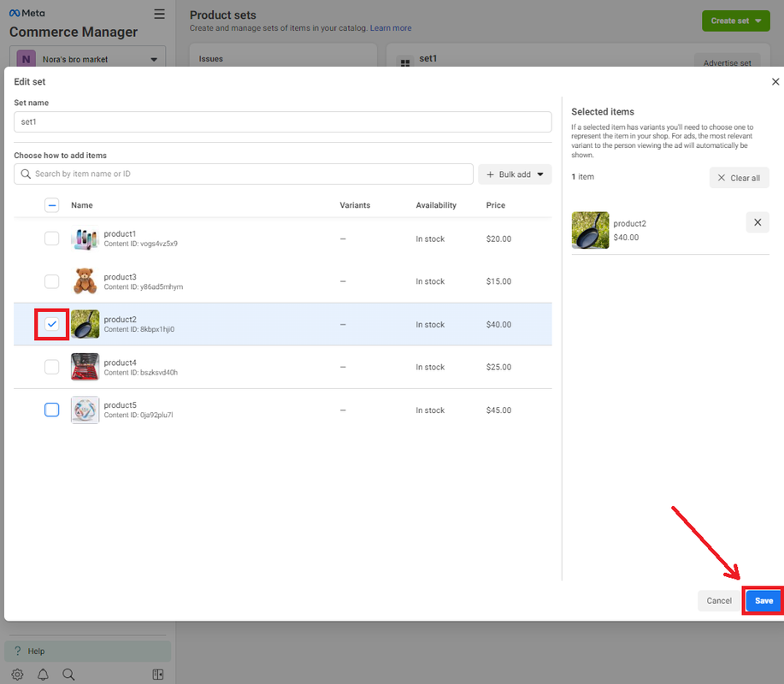Click In stock in the product5 row
784x684 pixels.
430,410
